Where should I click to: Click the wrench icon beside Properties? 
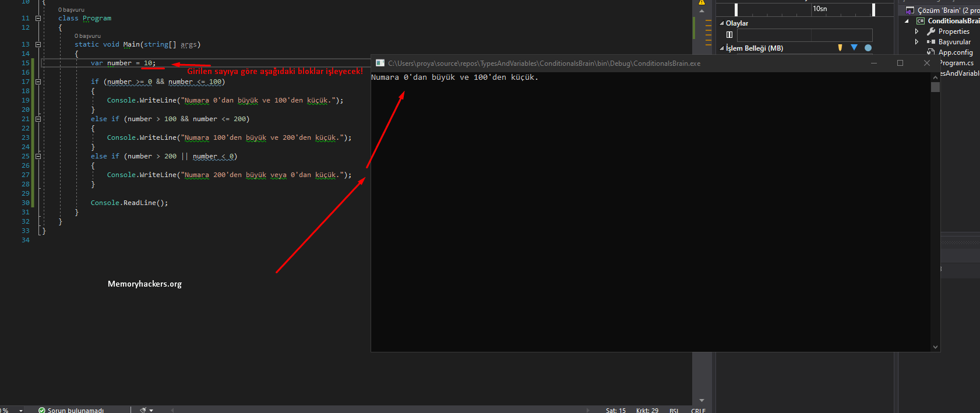pyautogui.click(x=931, y=31)
